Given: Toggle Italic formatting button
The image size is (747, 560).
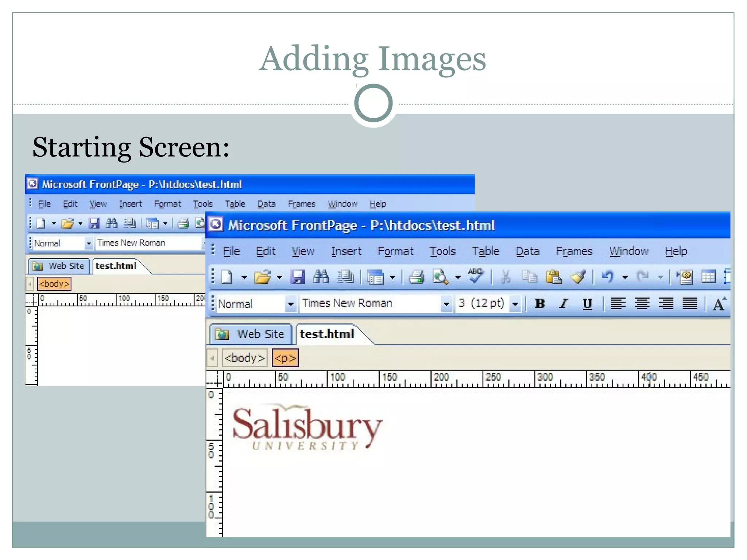Looking at the screenshot, I should [x=564, y=303].
